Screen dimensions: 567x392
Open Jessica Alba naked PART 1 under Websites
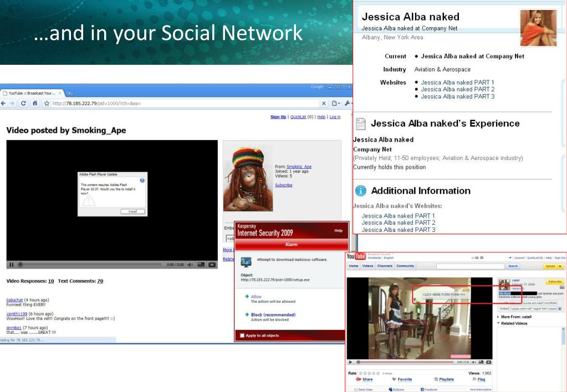[x=457, y=82]
